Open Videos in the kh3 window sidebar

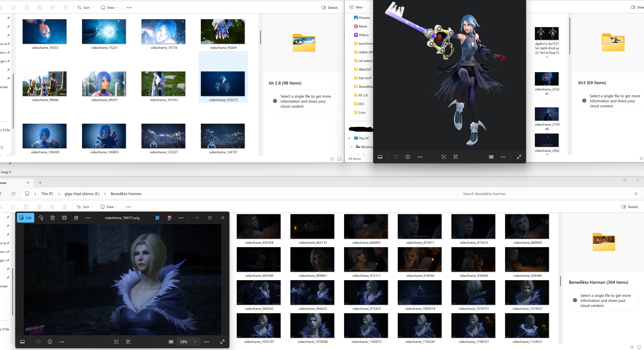361,35
